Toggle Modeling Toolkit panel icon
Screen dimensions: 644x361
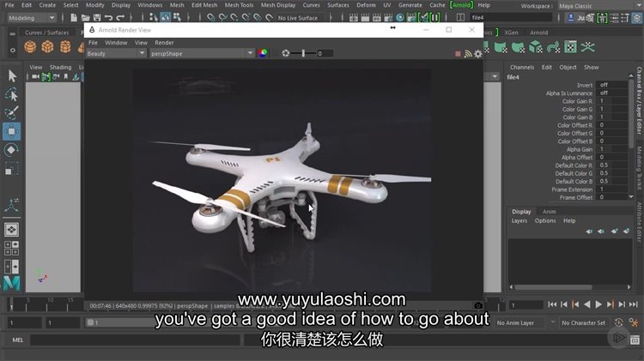(591, 18)
